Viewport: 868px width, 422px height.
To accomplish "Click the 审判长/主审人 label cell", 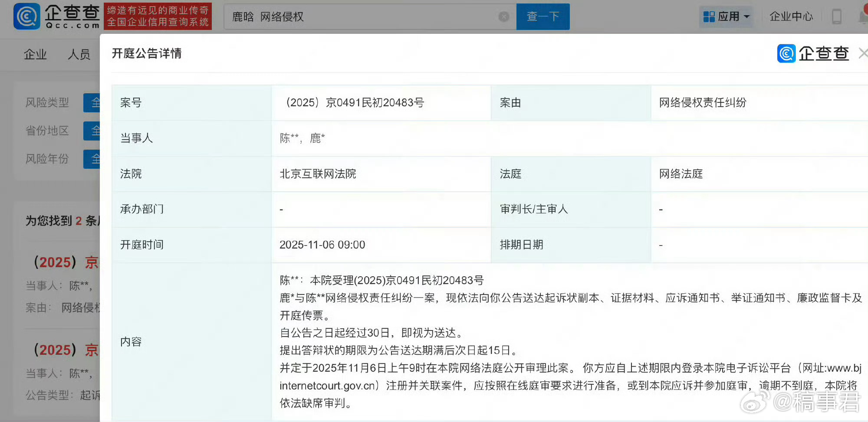I will pyautogui.click(x=571, y=209).
